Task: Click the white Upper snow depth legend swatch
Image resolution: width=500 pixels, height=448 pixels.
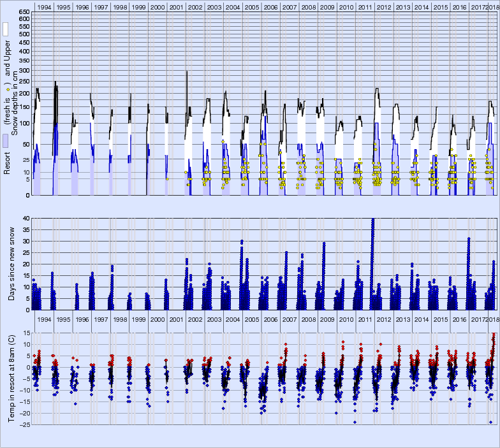Action: pos(5,29)
